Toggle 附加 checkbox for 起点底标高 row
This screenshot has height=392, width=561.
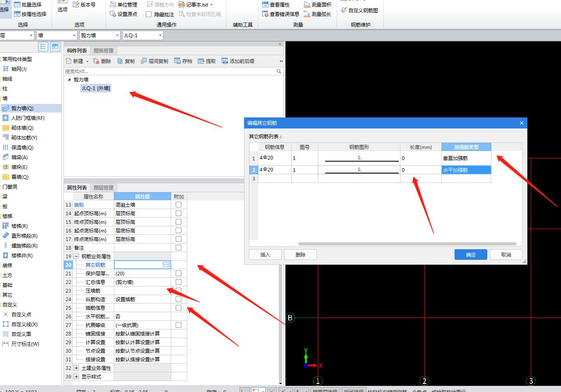click(x=179, y=230)
